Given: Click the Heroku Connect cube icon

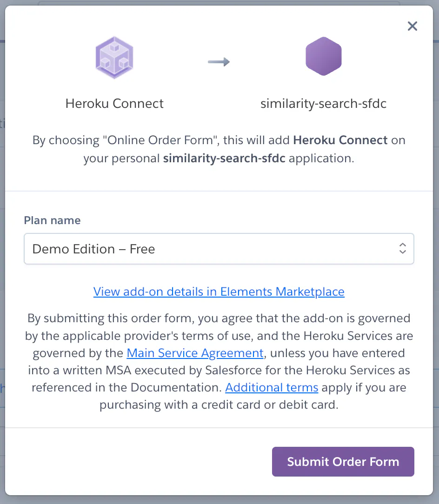Looking at the screenshot, I should [114, 58].
